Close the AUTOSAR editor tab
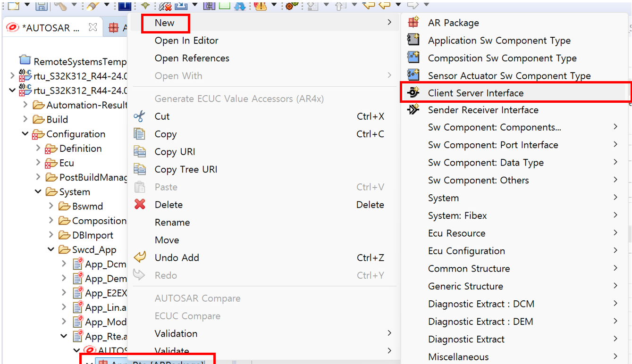The height and width of the screenshot is (364, 632). tap(93, 27)
